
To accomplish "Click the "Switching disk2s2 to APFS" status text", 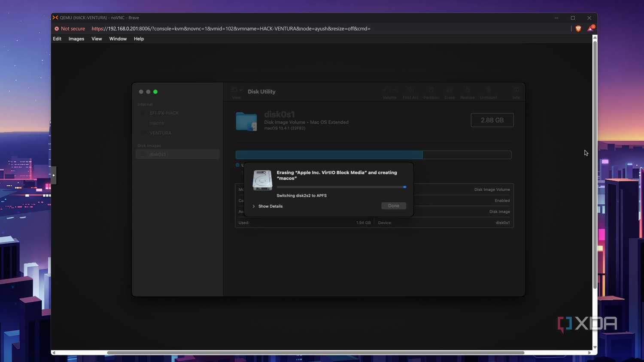I will [x=302, y=196].
